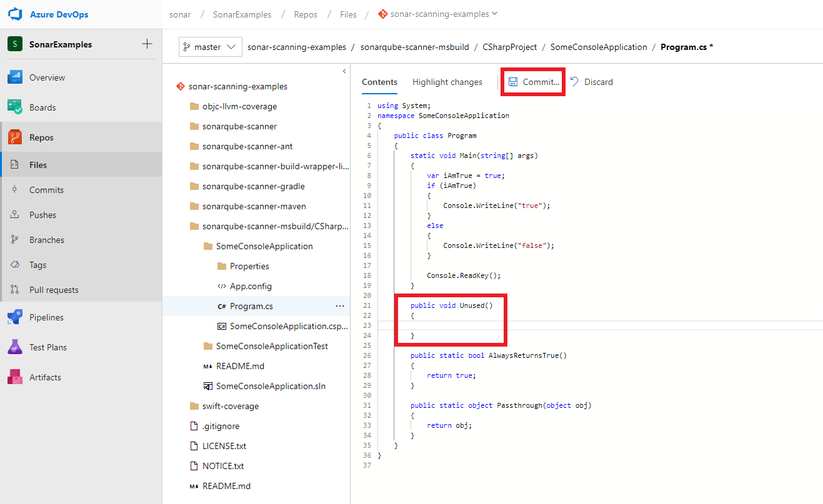Click SomeConsoleApplication in the file path
The image size is (823, 504).
(x=599, y=47)
